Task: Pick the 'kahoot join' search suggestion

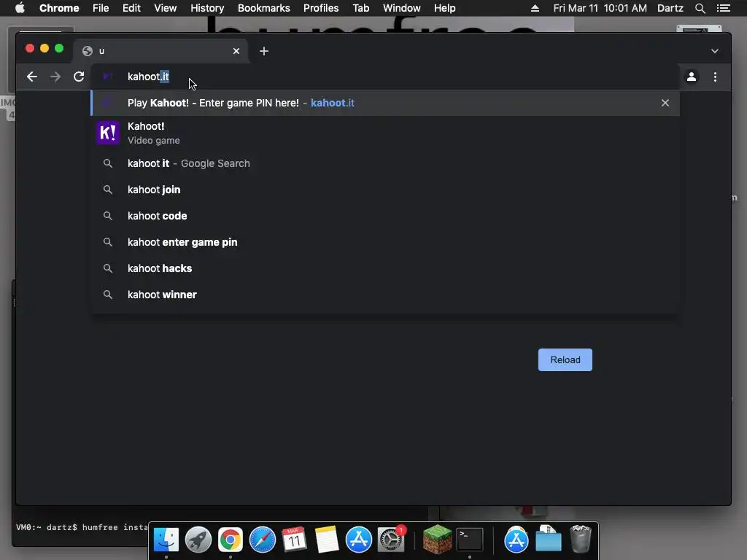Action: [x=385, y=190]
